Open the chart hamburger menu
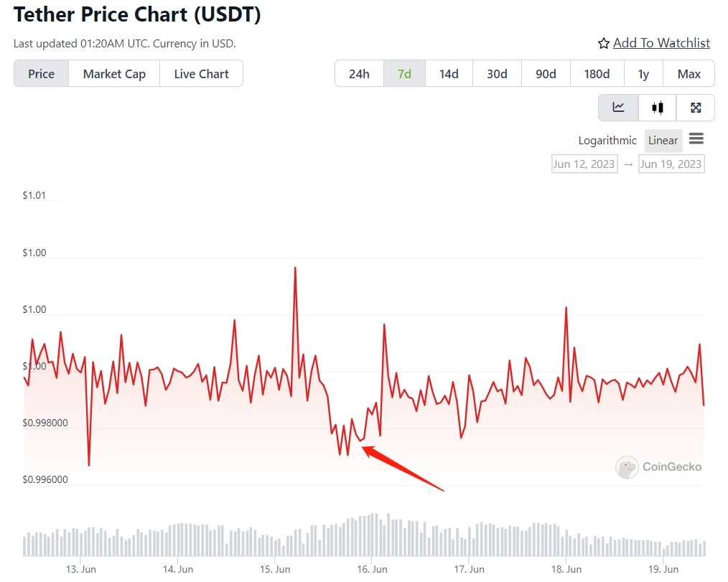This screenshot has height=582, width=728. [x=696, y=139]
